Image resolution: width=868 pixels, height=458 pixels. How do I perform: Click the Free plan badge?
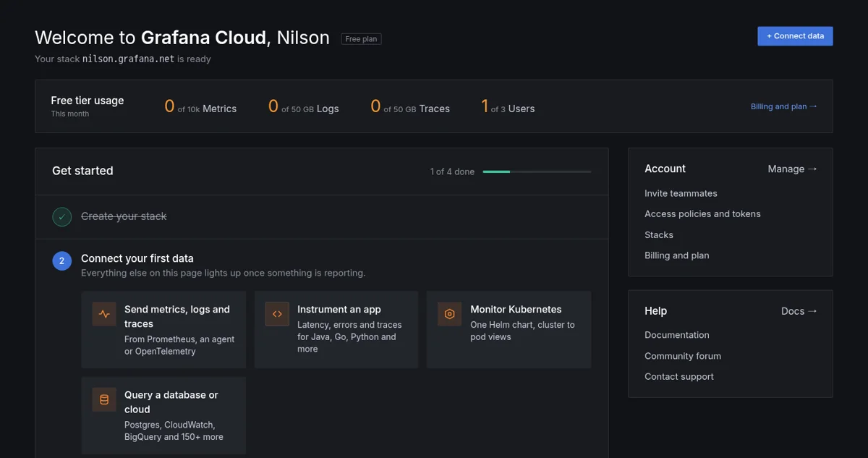click(362, 39)
